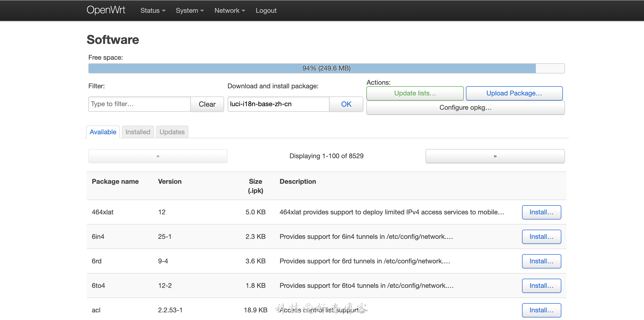Click the 18.9 KB size cell
Screen dimensions: 644x320
pyautogui.click(x=255, y=310)
